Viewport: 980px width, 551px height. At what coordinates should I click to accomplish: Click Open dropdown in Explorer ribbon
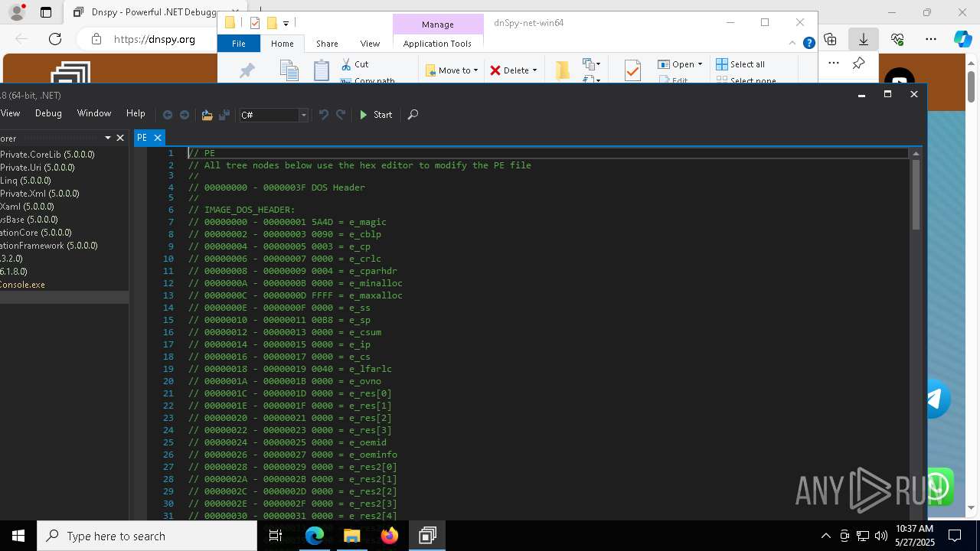[x=680, y=64]
